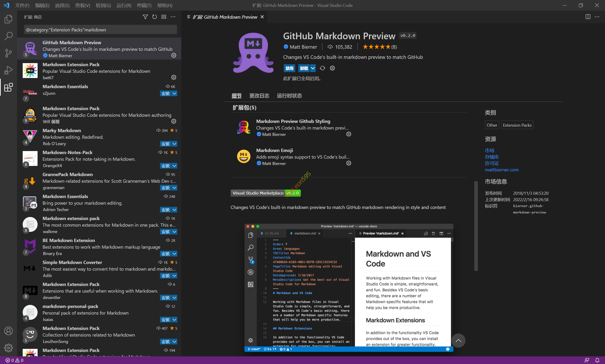This screenshot has height=364, width=605.
Task: Install Markdown-Notes-Pack extension
Action: tap(165, 166)
